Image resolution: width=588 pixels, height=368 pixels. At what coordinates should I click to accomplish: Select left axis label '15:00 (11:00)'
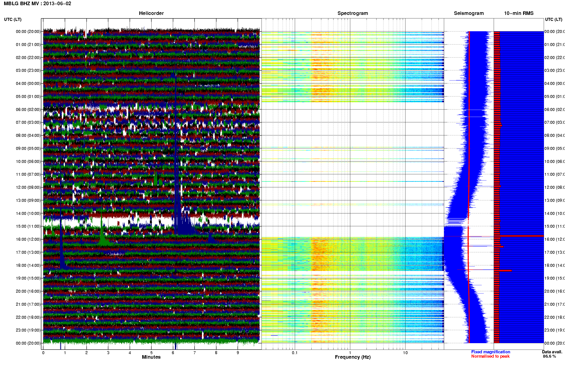click(28, 226)
